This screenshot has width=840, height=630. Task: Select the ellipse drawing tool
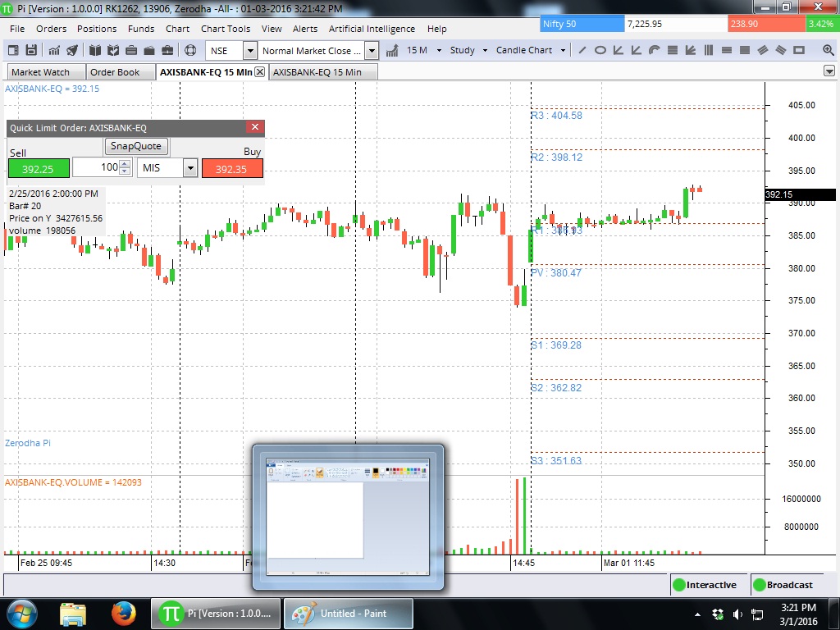(x=600, y=50)
